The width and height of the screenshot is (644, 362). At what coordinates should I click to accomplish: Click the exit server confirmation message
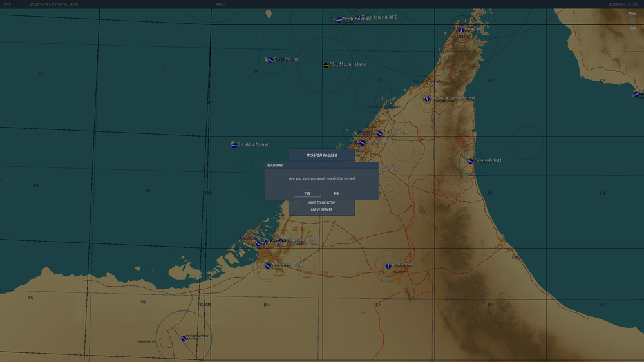click(323, 178)
